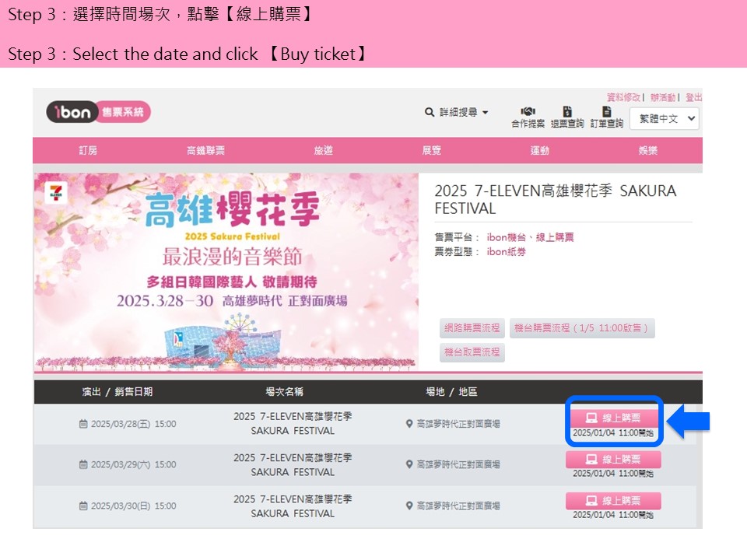
Task: Click location pin in the 03/28 row
Action: (409, 423)
